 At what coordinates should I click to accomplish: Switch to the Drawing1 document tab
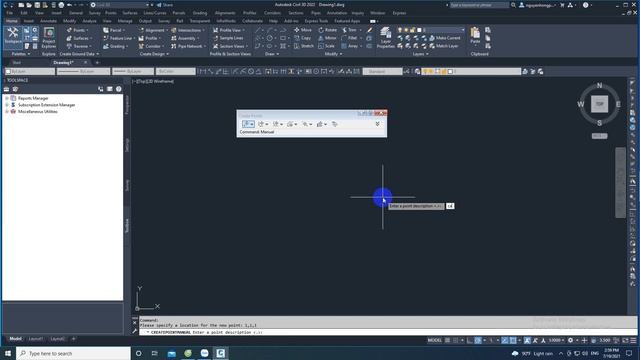(63, 62)
